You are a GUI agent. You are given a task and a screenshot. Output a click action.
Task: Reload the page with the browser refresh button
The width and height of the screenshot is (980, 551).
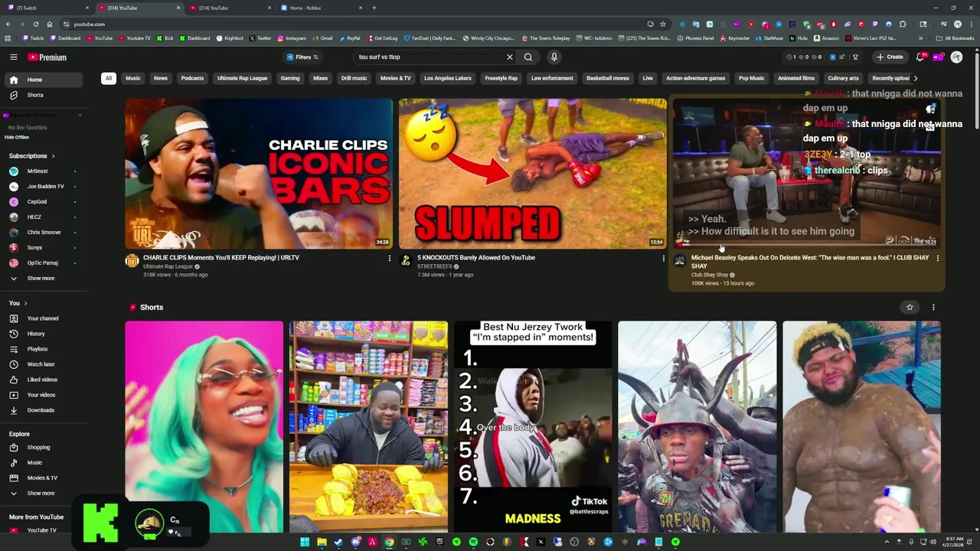[36, 24]
